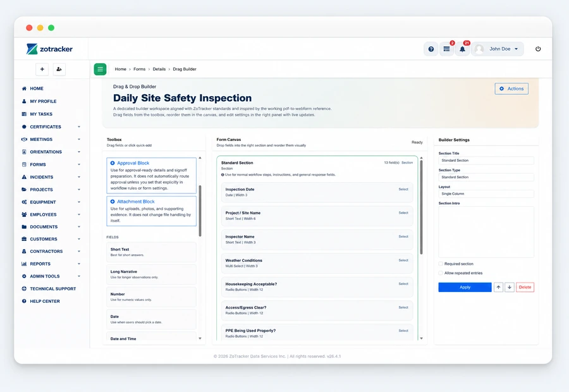Click the power logout icon
The width and height of the screenshot is (569, 392).
click(x=538, y=49)
